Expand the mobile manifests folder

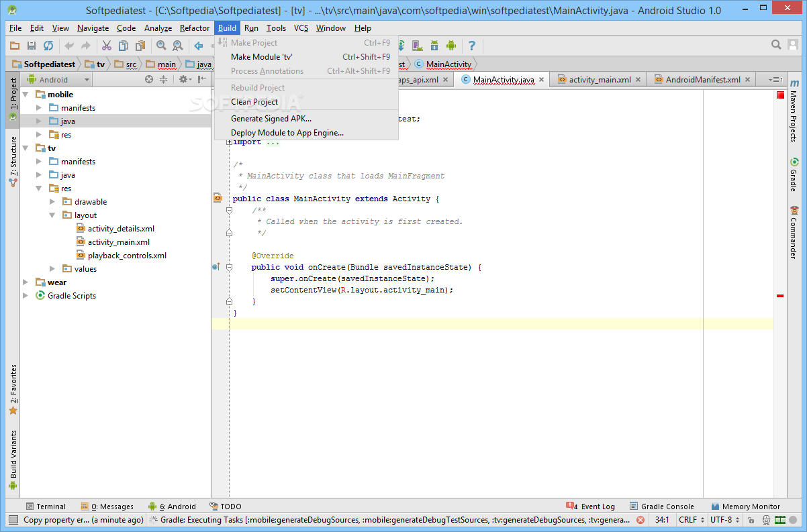point(39,108)
